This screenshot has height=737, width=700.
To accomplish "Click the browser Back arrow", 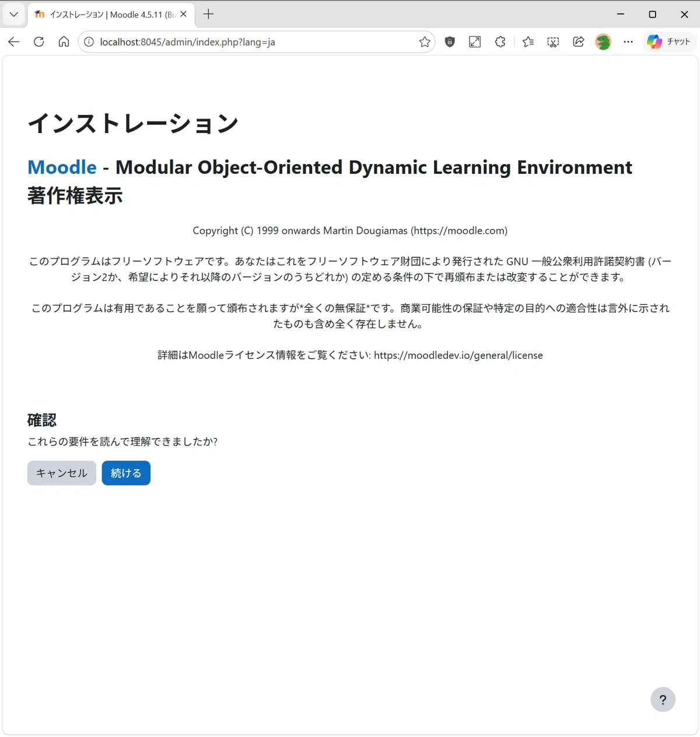I will [14, 41].
